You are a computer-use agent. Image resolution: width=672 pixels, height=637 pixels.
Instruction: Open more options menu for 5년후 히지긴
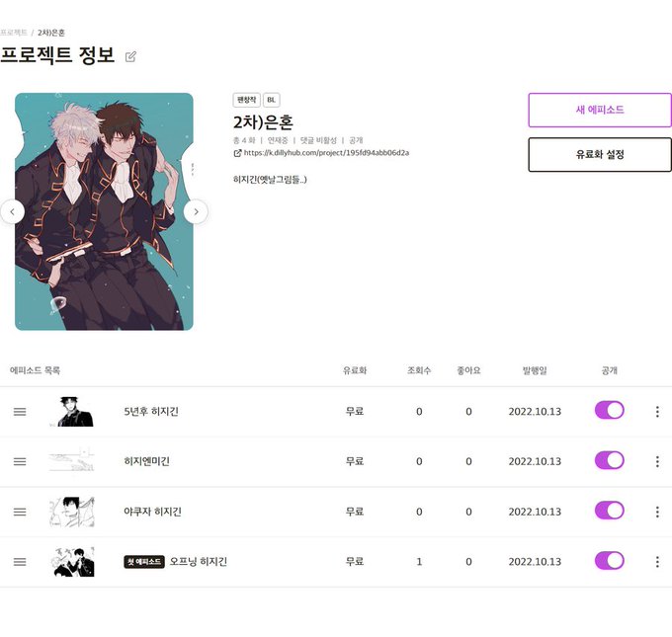click(657, 412)
